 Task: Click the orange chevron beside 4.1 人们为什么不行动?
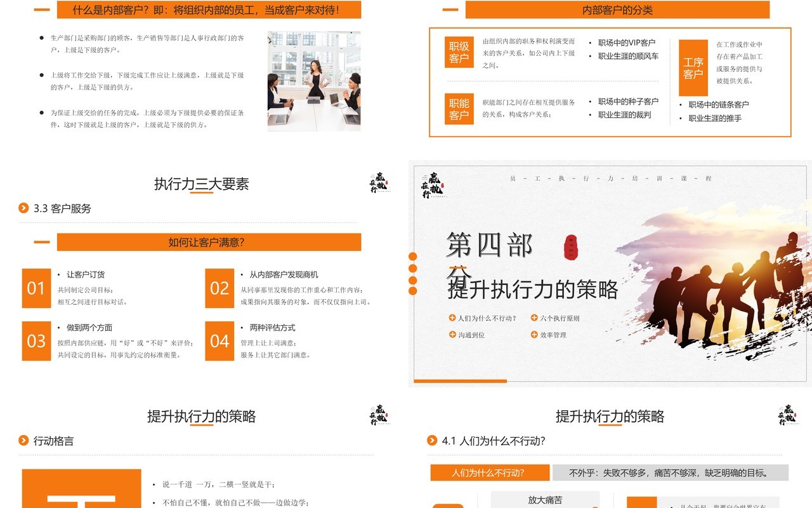point(432,440)
